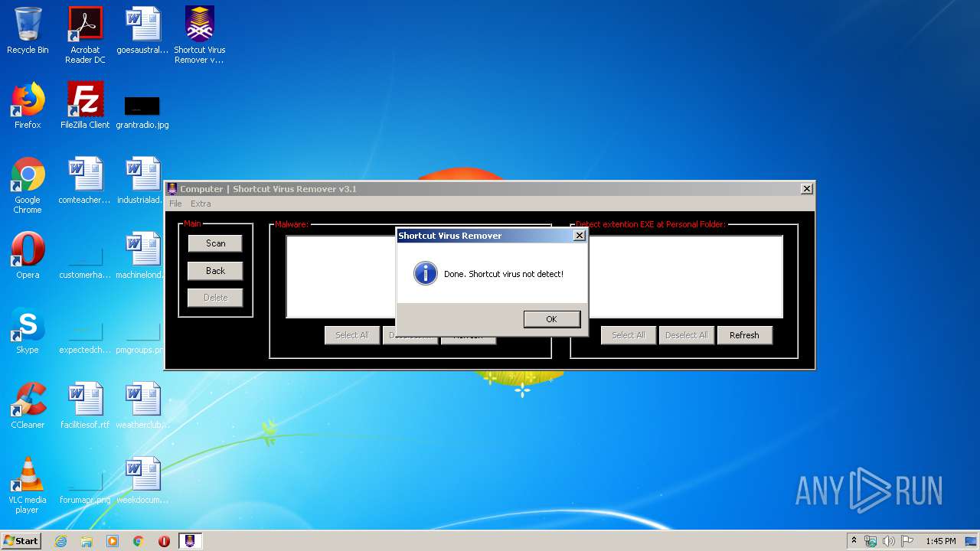Launch Firefox from the desktop
This screenshot has height=551, width=980.
(28, 106)
